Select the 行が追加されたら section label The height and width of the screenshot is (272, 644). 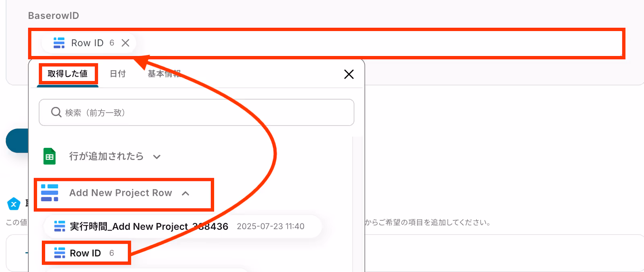pyautogui.click(x=106, y=156)
